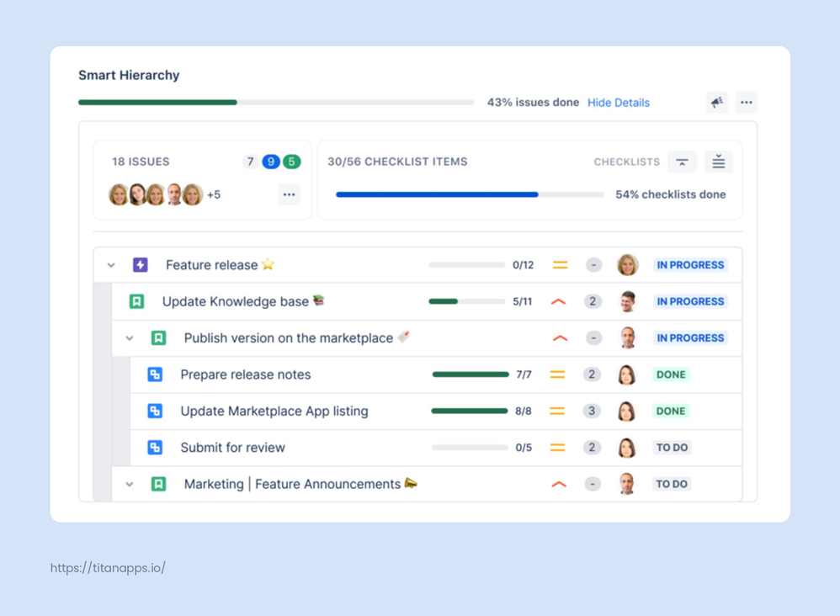Click the 5/11 checklist bar on Update Knowledge base
This screenshot has height=616, width=840.
[466, 301]
